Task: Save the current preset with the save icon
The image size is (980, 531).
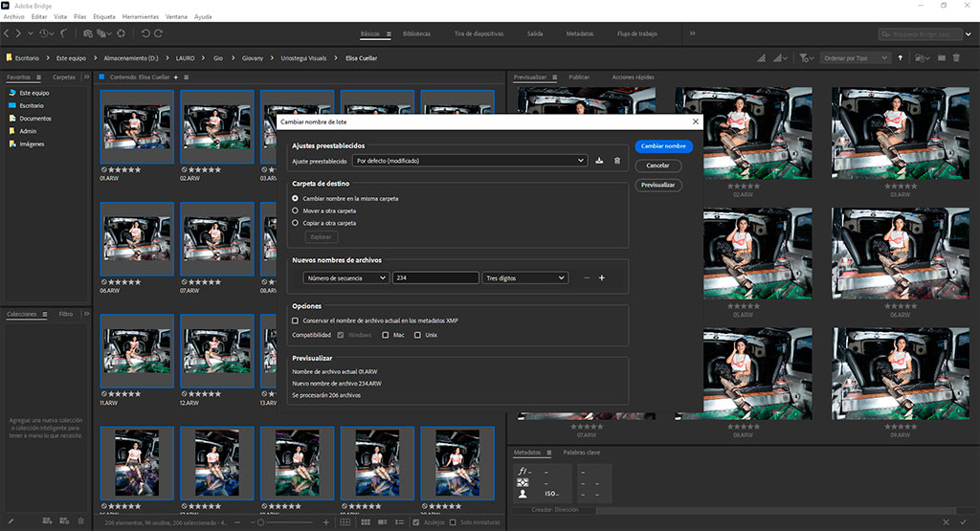Action: (598, 161)
